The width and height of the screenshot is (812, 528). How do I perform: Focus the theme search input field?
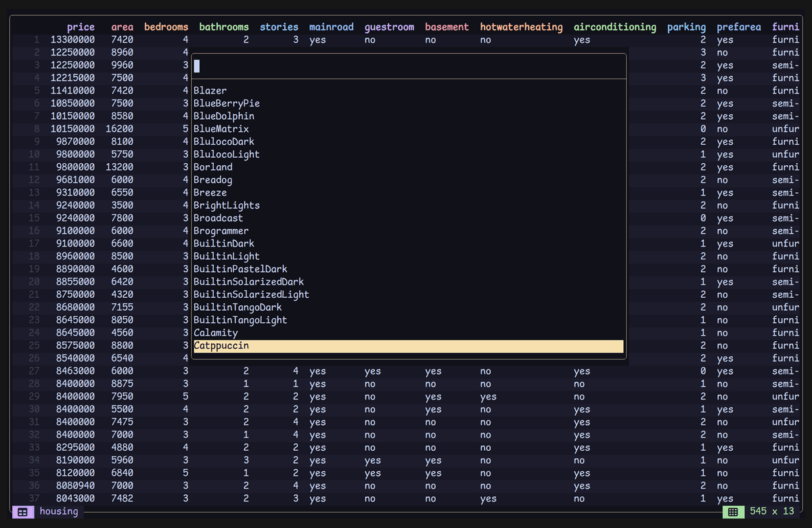tap(409, 66)
